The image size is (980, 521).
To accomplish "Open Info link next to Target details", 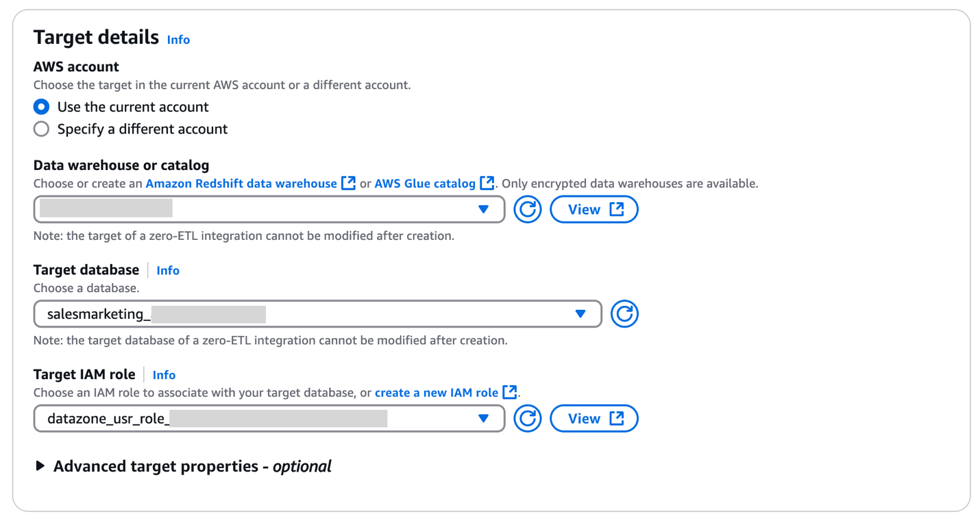I will pyautogui.click(x=178, y=40).
